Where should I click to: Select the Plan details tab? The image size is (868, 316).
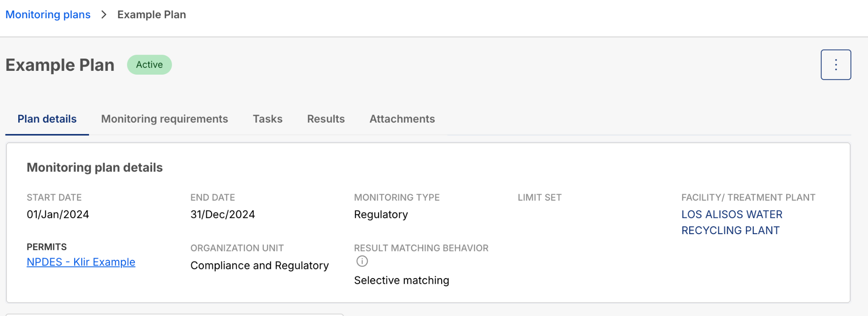coord(47,119)
